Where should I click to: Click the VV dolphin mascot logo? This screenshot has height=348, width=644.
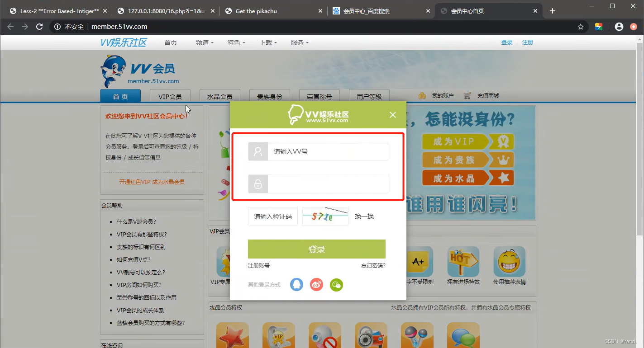point(112,71)
